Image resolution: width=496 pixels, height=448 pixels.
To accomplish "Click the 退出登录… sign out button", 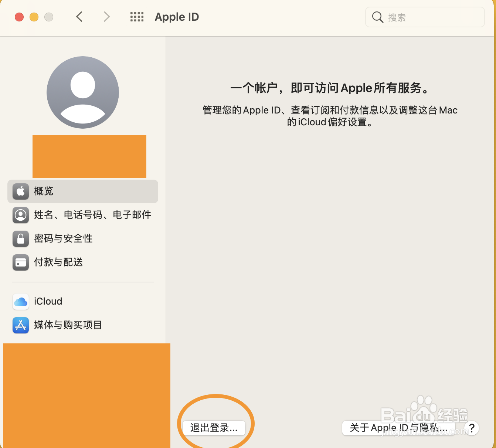I will click(214, 428).
